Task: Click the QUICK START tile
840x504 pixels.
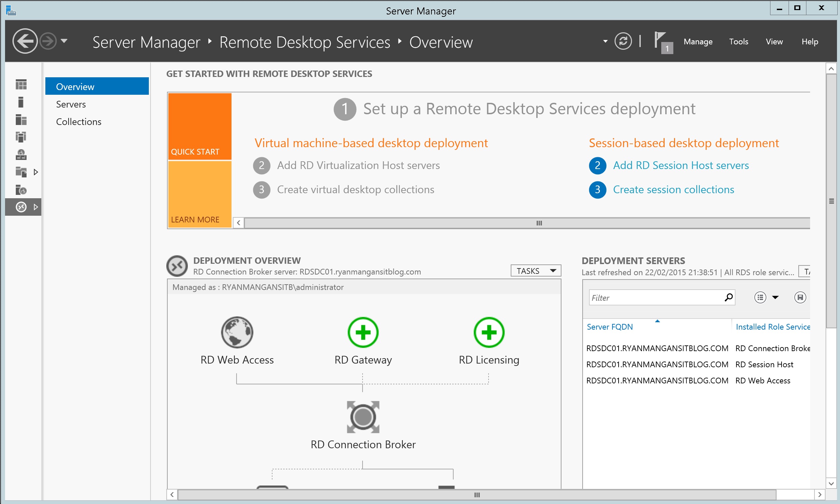Action: pyautogui.click(x=200, y=126)
